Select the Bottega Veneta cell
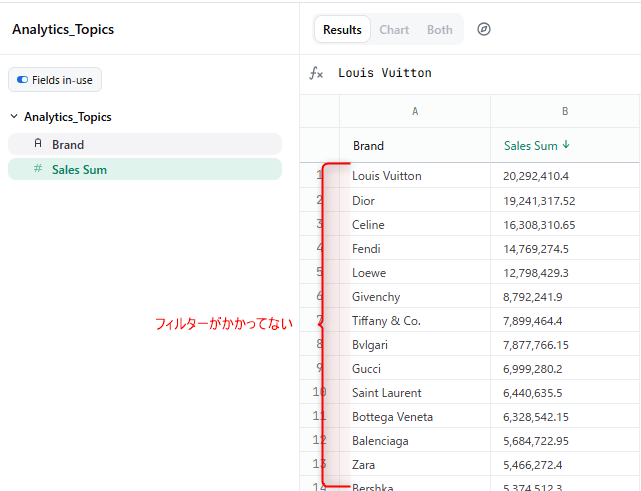This screenshot has height=491, width=641. pos(415,417)
